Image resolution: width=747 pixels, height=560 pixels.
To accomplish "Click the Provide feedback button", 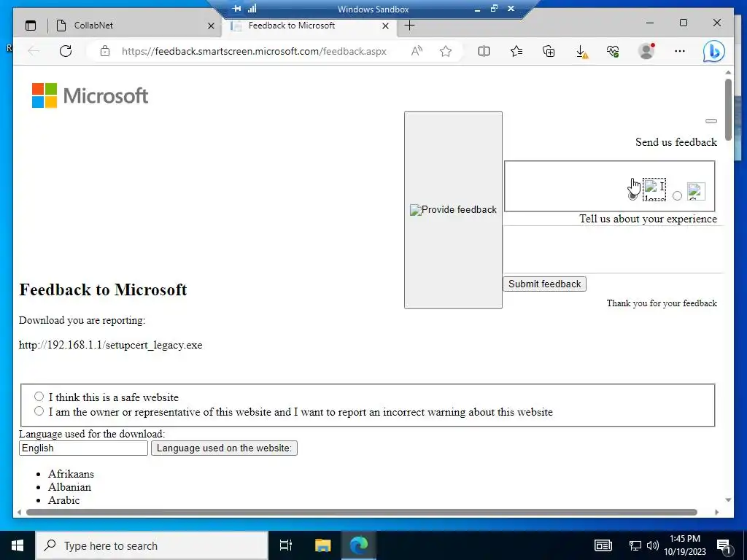I will coord(453,210).
